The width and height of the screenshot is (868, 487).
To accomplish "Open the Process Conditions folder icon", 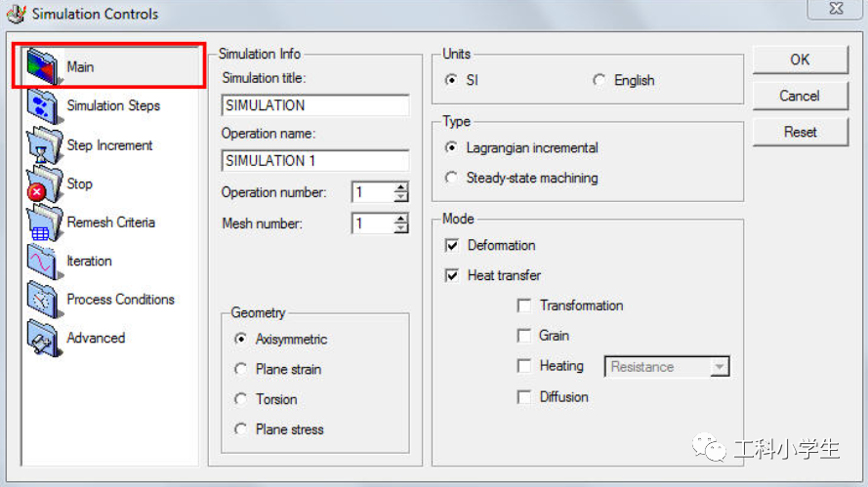I will [x=43, y=300].
